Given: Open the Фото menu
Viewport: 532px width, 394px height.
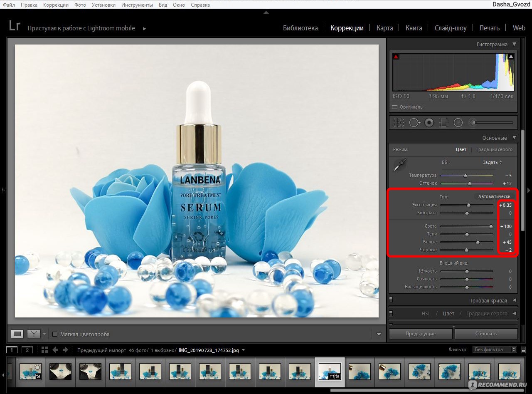Looking at the screenshot, I should point(80,5).
